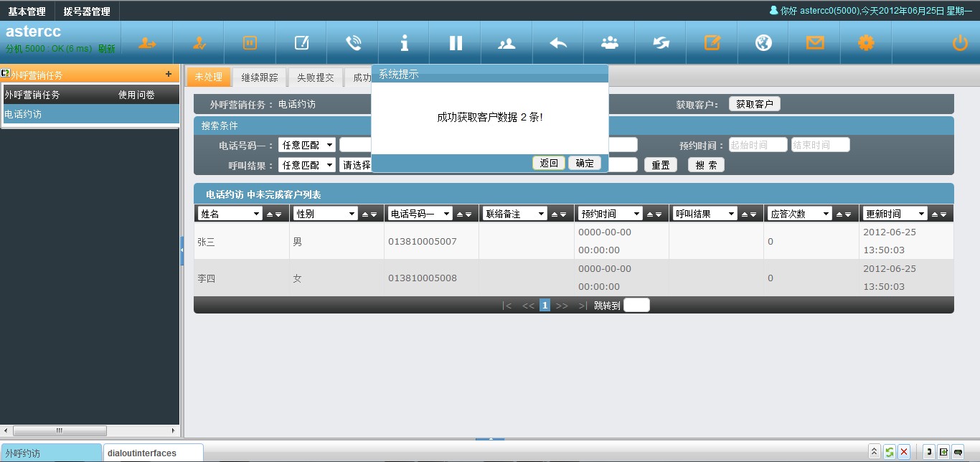980x462 pixels.
Task: Click the green refresh icon in bottom bar
Action: [x=889, y=452]
